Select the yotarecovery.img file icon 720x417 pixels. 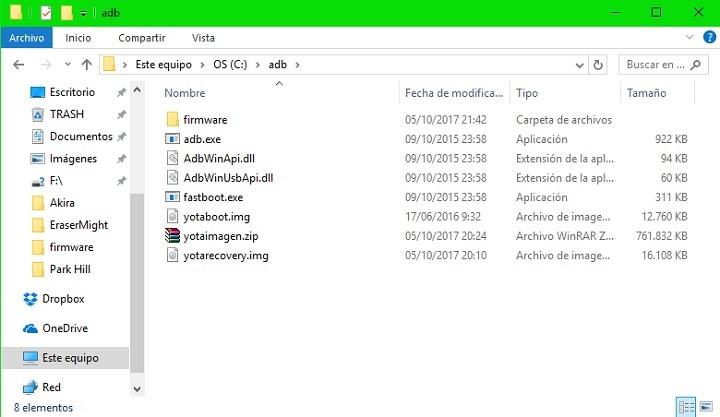click(x=173, y=255)
